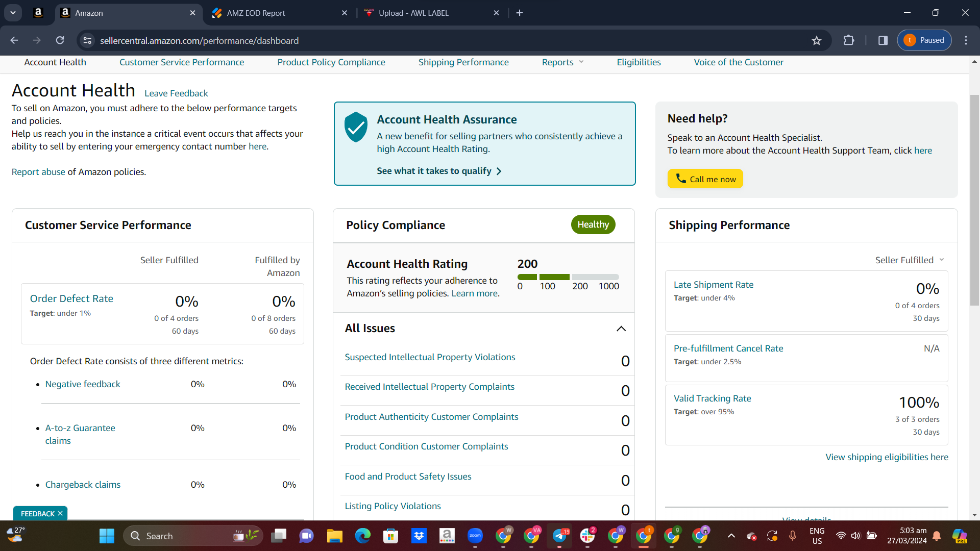Viewport: 980px width, 551px height.
Task: Open the Chrome three-dot menu
Action: (x=966, y=40)
